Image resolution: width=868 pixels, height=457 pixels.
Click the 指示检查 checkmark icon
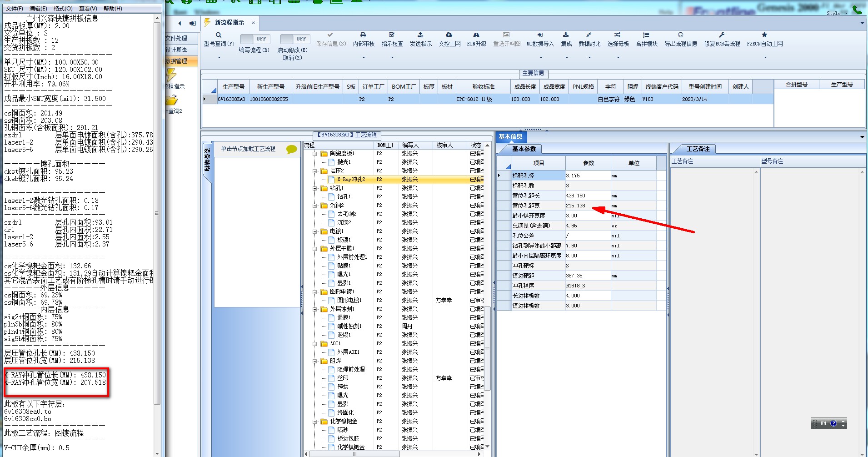[392, 35]
